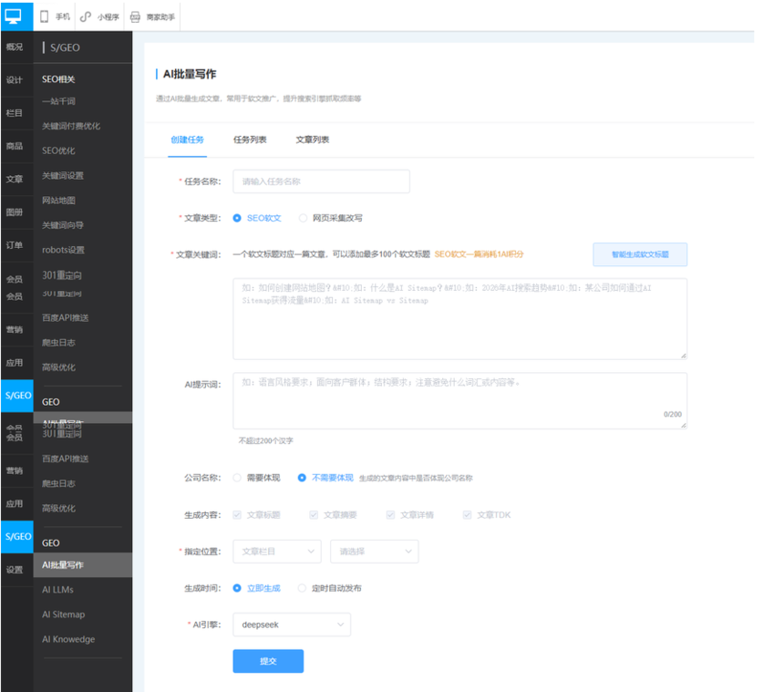Screen dimensions: 784x692
Task: Toggle the 文章摘要 checkbox
Action: tap(314, 514)
